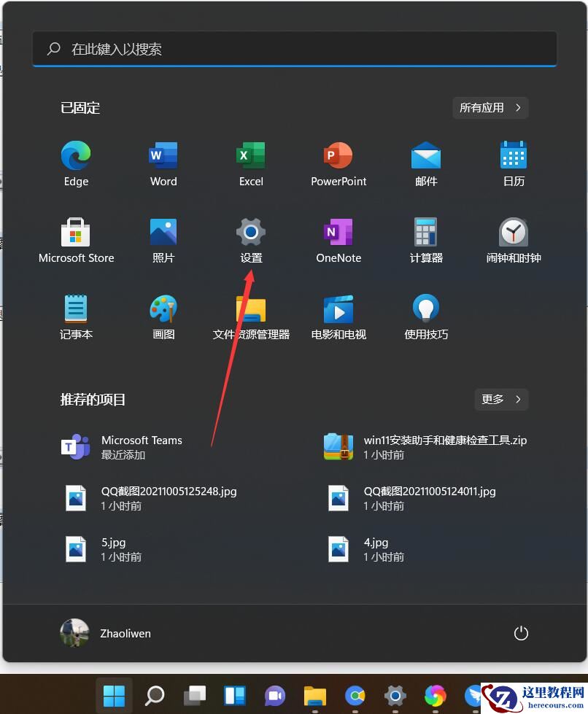Launch the 画图 paint app

[163, 310]
